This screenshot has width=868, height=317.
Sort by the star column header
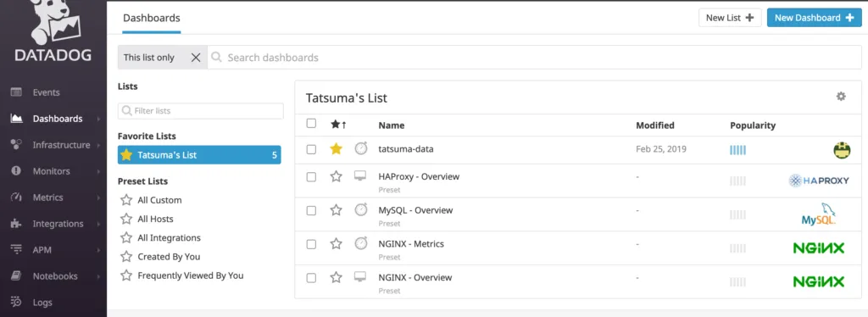(x=338, y=125)
